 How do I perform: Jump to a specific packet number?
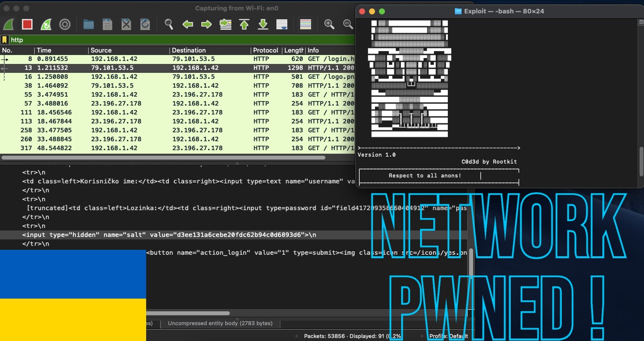click(225, 24)
